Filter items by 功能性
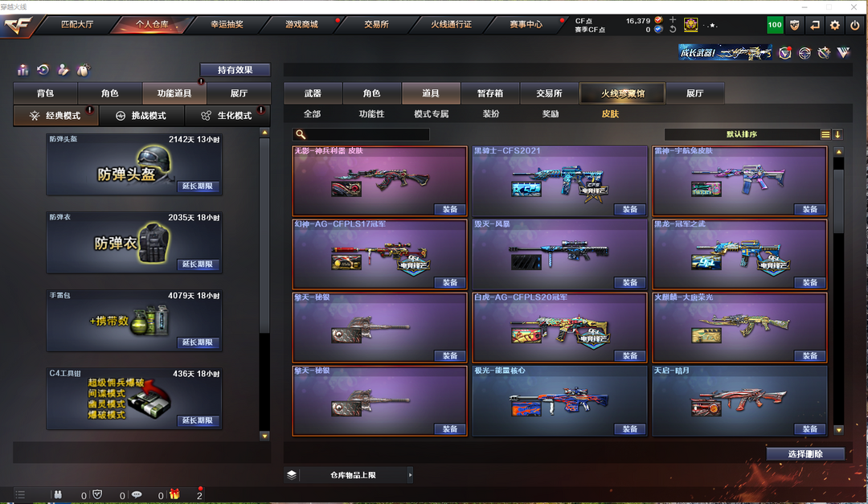The width and height of the screenshot is (868, 504). (x=371, y=113)
